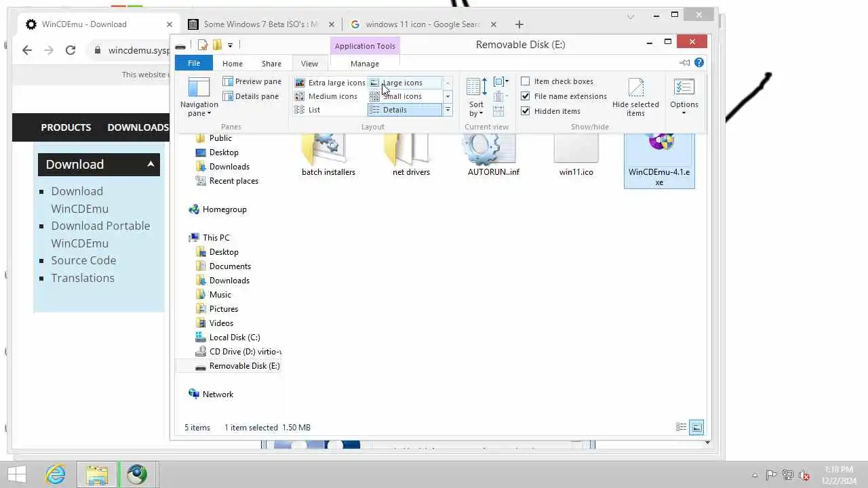Image resolution: width=868 pixels, height=488 pixels.
Task: Collapse the Download sidebar section
Action: click(151, 164)
